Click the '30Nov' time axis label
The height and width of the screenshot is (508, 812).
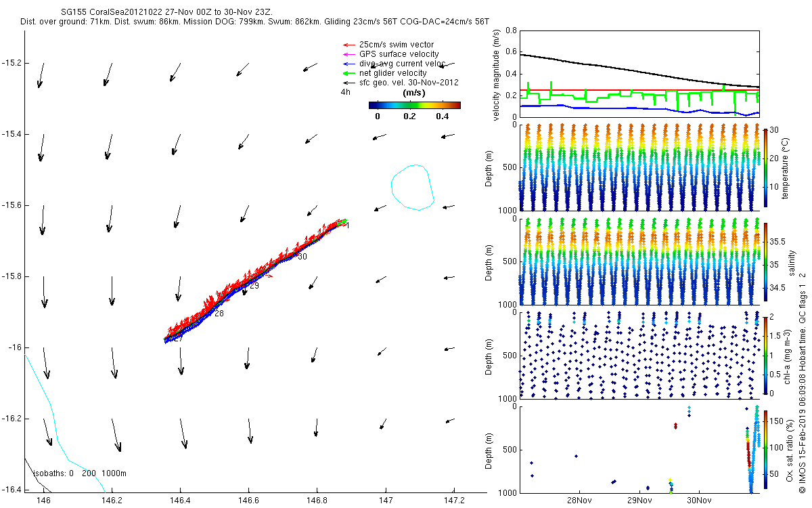pos(698,501)
